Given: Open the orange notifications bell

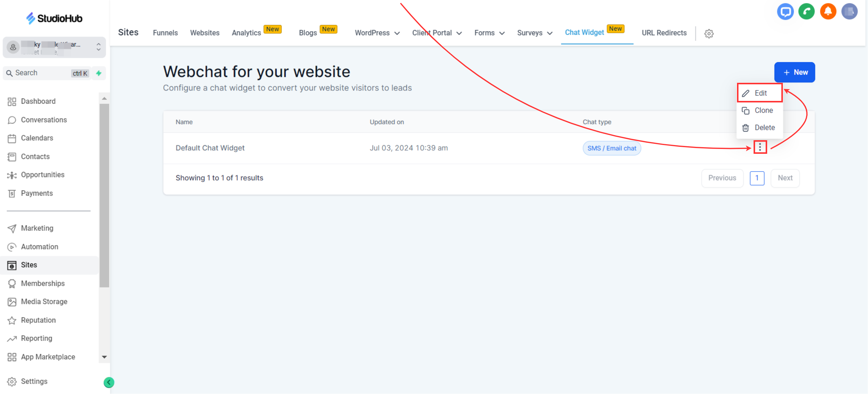Looking at the screenshot, I should pyautogui.click(x=828, y=12).
